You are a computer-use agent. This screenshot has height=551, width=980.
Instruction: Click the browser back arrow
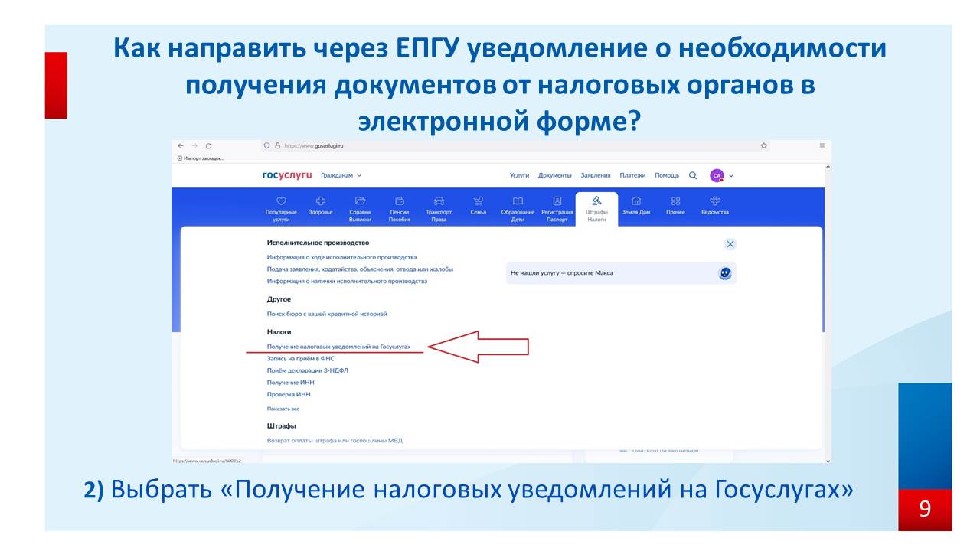coord(181,145)
